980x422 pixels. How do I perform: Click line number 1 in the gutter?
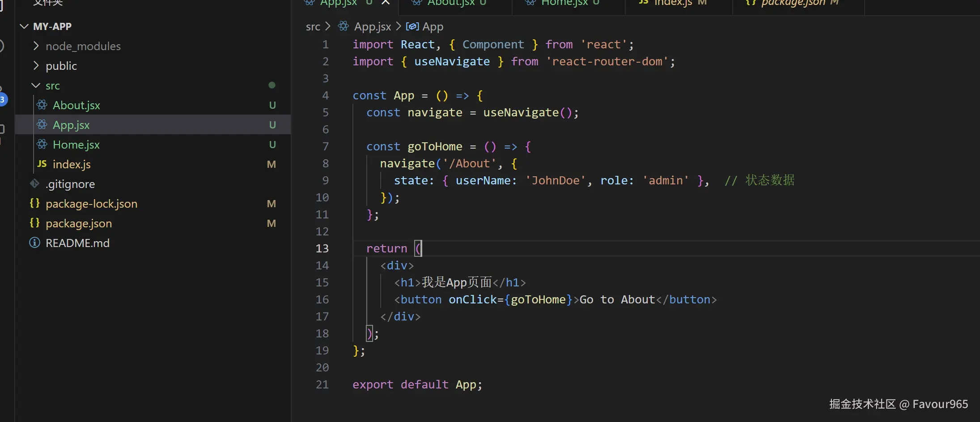(x=325, y=44)
